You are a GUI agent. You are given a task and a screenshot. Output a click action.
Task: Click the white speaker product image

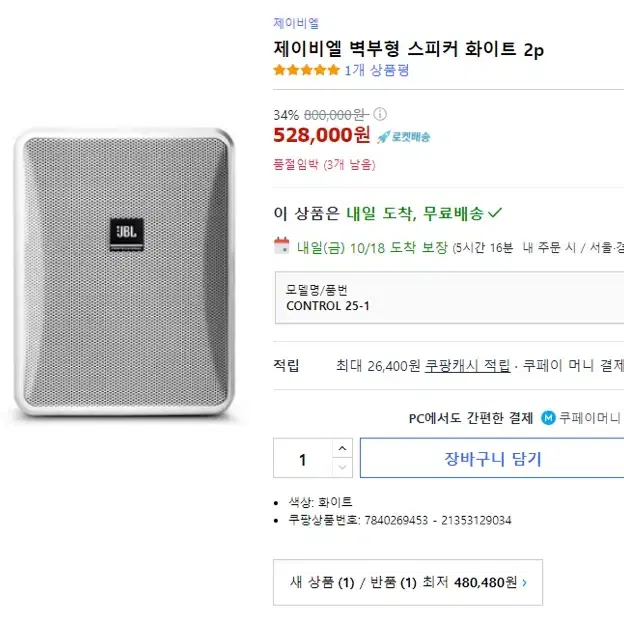125,272
